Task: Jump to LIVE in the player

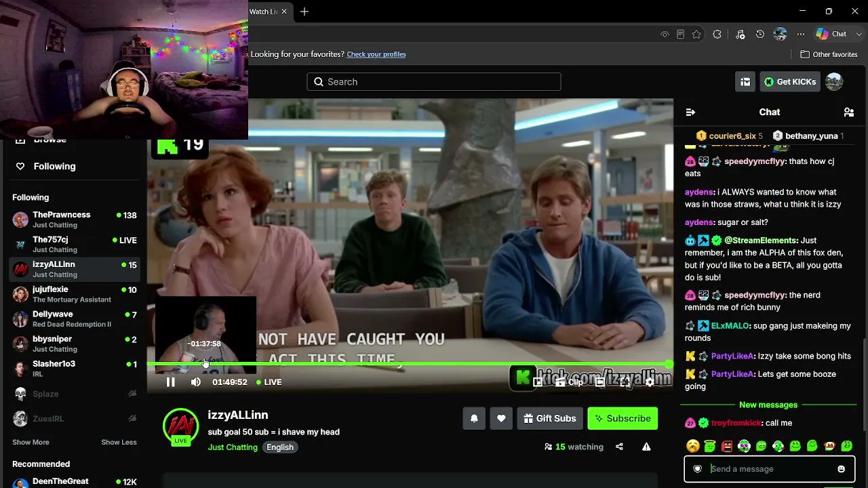Action: pyautogui.click(x=269, y=382)
